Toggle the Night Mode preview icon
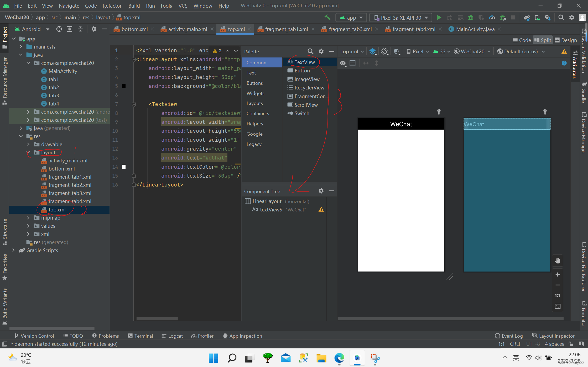Viewport: 588px width, 367px height. click(397, 51)
